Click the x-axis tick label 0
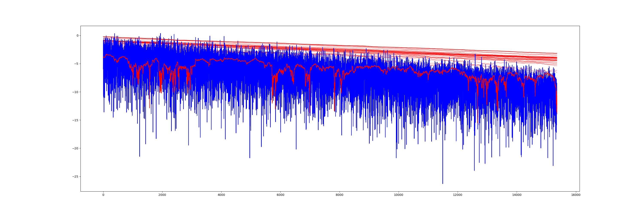 [x=103, y=195]
